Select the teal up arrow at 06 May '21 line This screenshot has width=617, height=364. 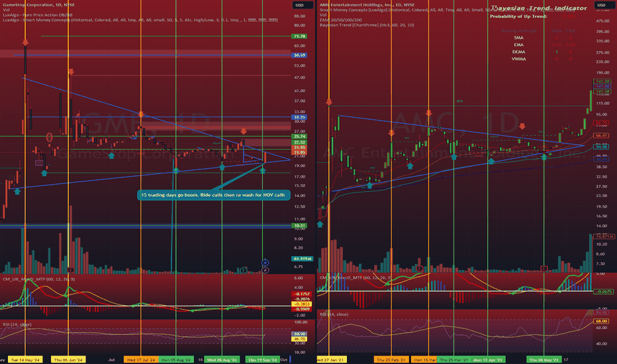point(544,157)
